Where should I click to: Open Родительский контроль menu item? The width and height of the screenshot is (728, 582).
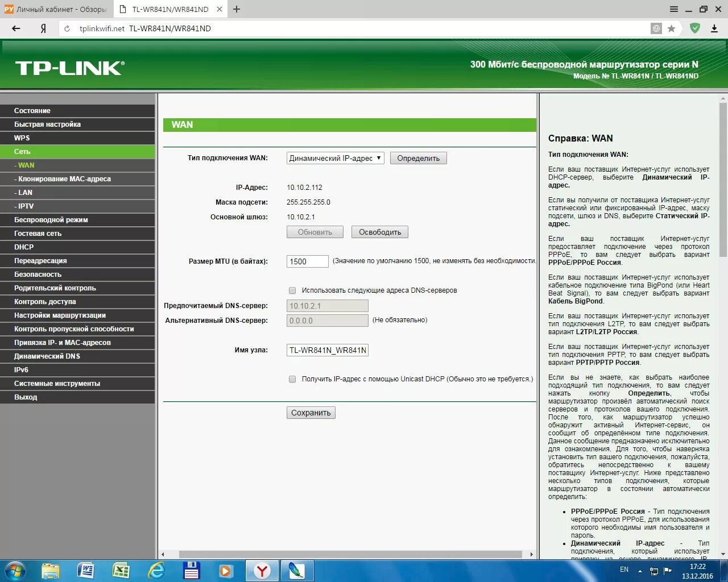pos(77,288)
